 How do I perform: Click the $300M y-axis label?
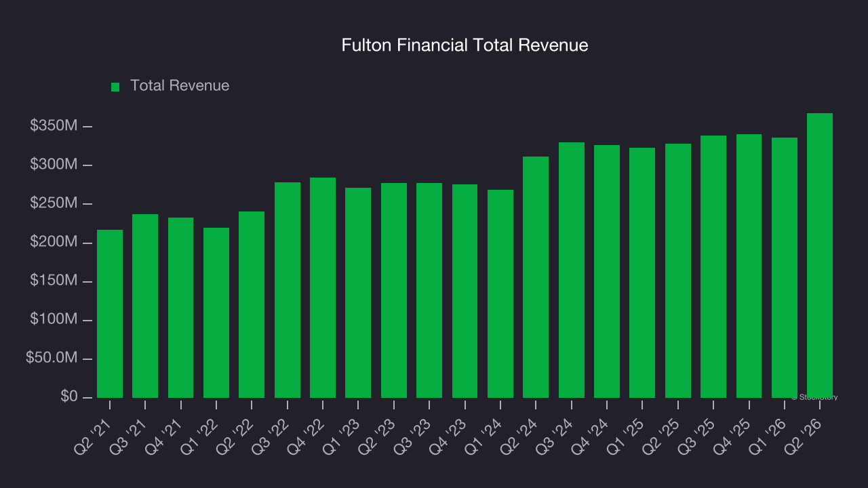click(54, 165)
